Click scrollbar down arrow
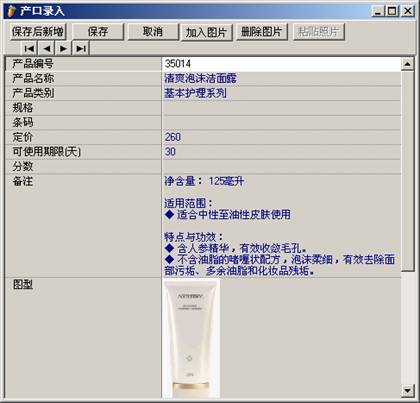Viewport: 420px width, 403px height. coord(407,390)
